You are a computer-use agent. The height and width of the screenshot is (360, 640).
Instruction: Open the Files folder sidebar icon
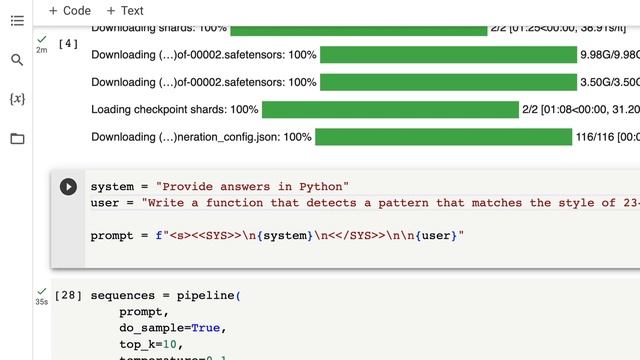[x=17, y=138]
